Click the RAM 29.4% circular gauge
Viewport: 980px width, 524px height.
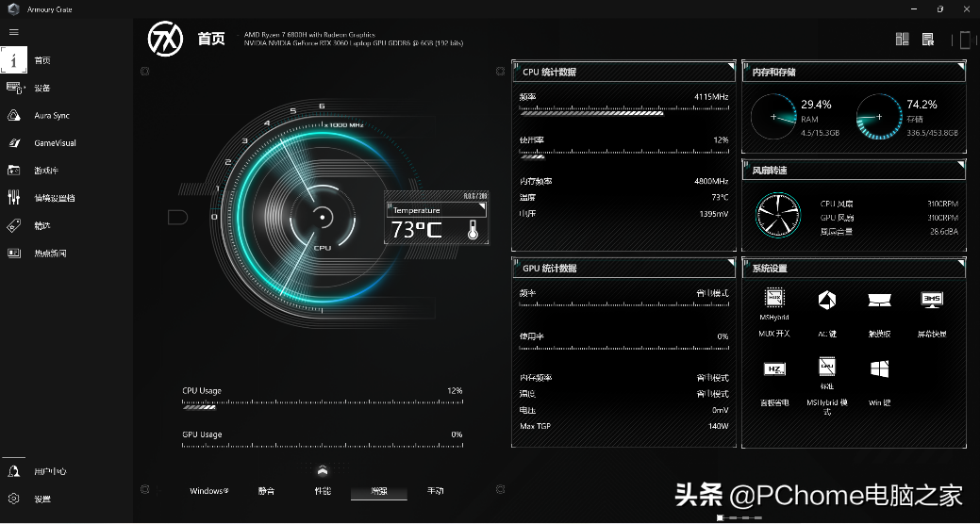point(773,117)
